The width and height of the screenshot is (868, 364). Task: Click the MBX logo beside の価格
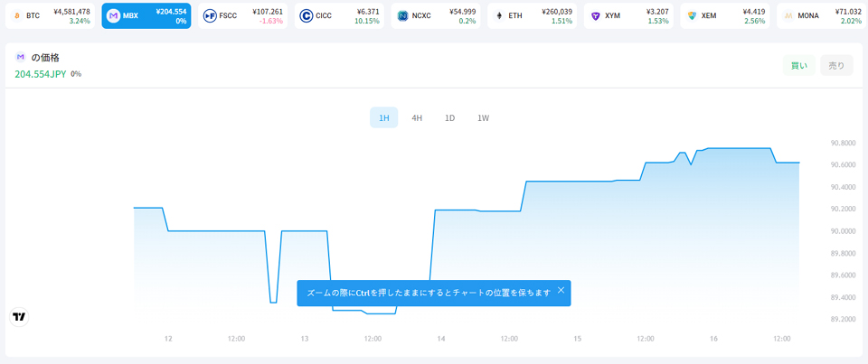pyautogui.click(x=21, y=57)
